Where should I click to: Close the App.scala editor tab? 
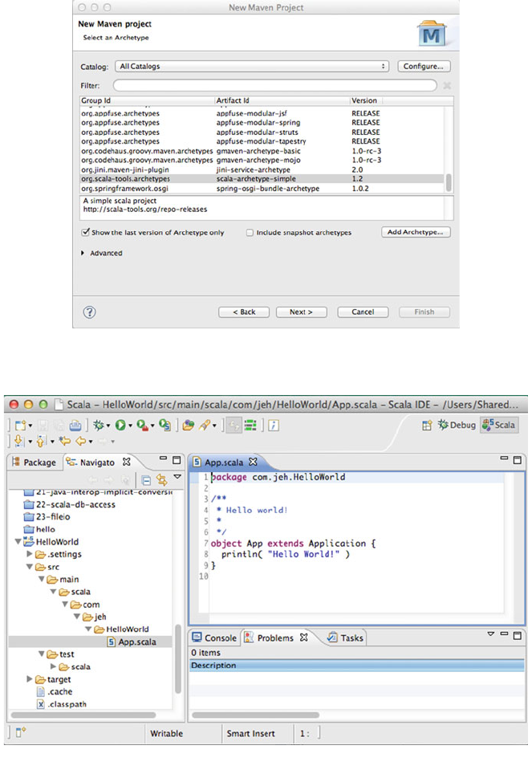[x=254, y=462]
